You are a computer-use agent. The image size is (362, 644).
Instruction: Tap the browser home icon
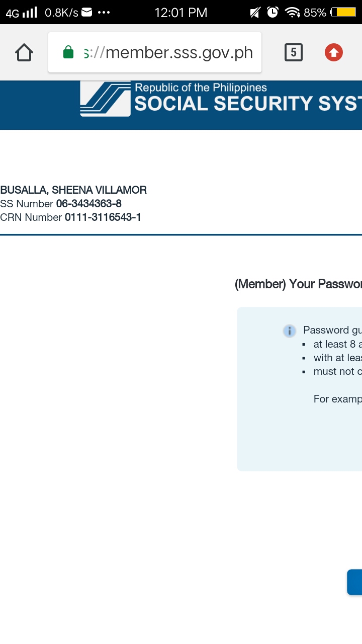pos(24,52)
